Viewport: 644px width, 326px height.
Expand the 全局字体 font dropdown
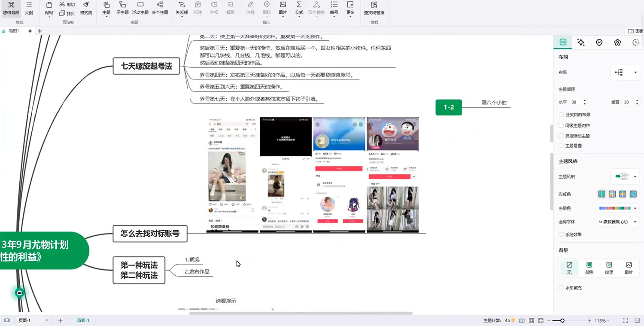[x=617, y=222]
